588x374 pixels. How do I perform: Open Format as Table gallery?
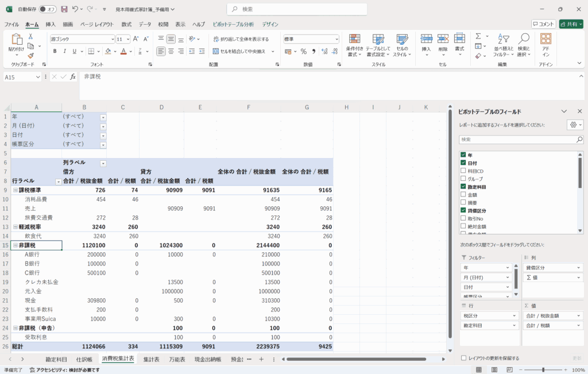[x=378, y=45]
